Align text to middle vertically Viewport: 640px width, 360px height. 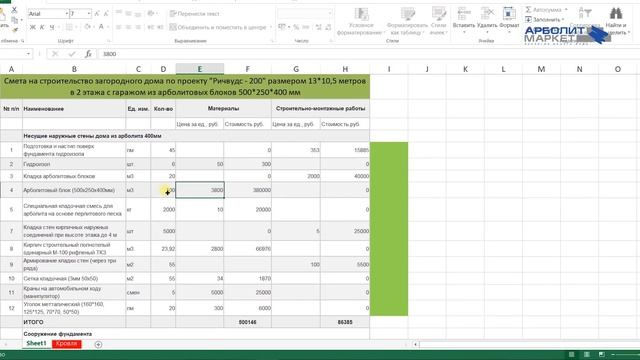pyautogui.click(x=129, y=13)
